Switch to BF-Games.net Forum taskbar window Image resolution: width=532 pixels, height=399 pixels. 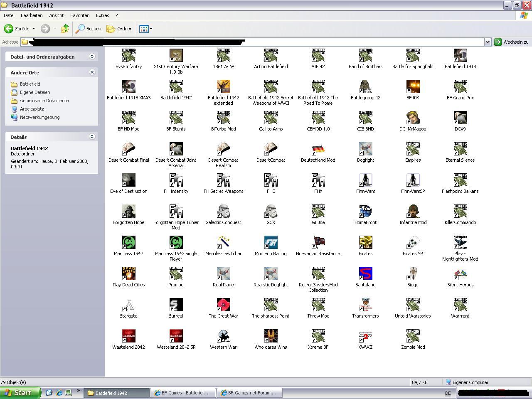[250, 393]
